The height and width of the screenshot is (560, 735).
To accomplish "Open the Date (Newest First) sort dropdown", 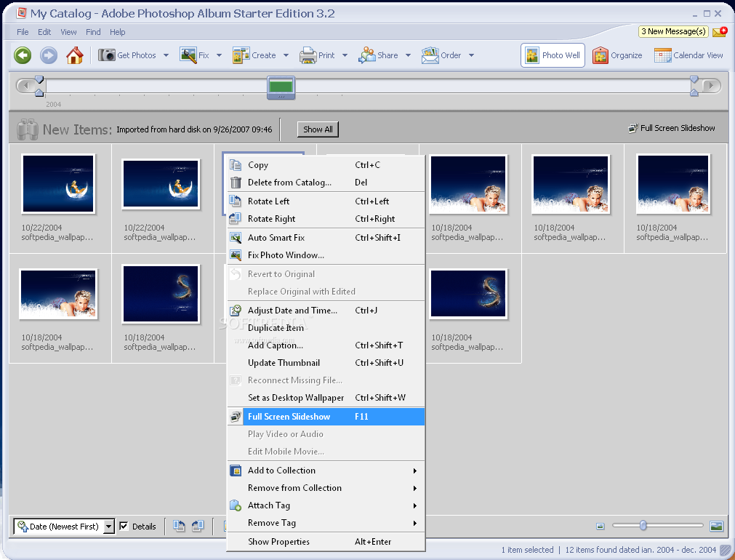I will point(108,527).
